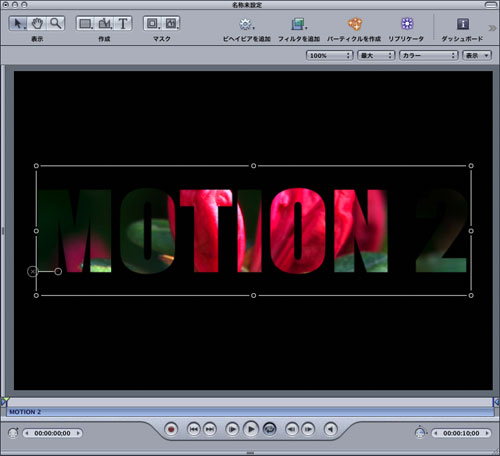Open the dashboard info icon
The width and height of the screenshot is (500, 456).
tap(463, 24)
